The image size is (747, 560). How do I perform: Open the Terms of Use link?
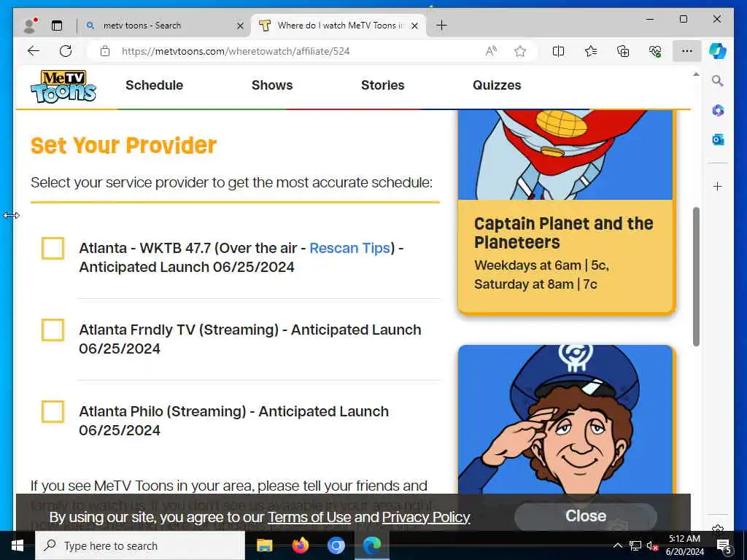tap(309, 517)
